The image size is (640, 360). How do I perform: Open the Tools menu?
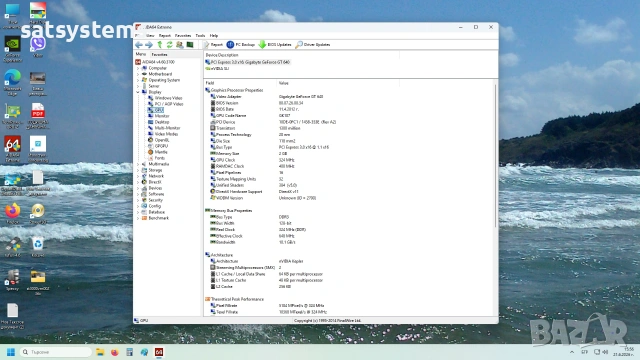(200, 36)
